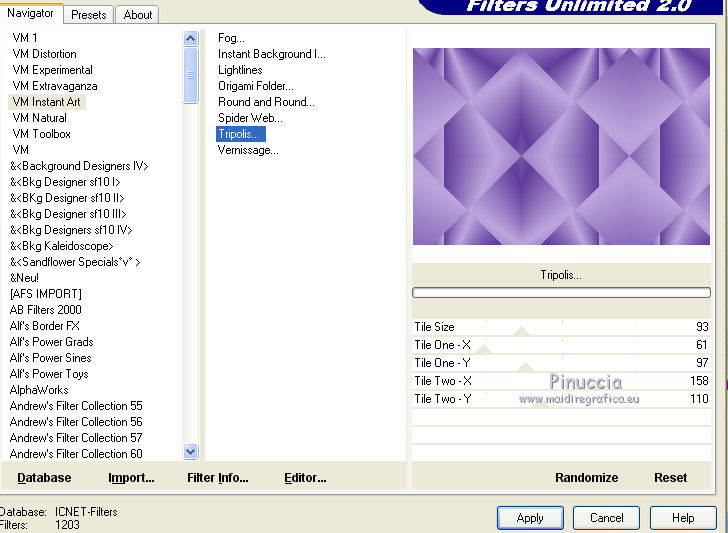The image size is (728, 533).
Task: Select [AFS IMPORT] category
Action: 46,294
